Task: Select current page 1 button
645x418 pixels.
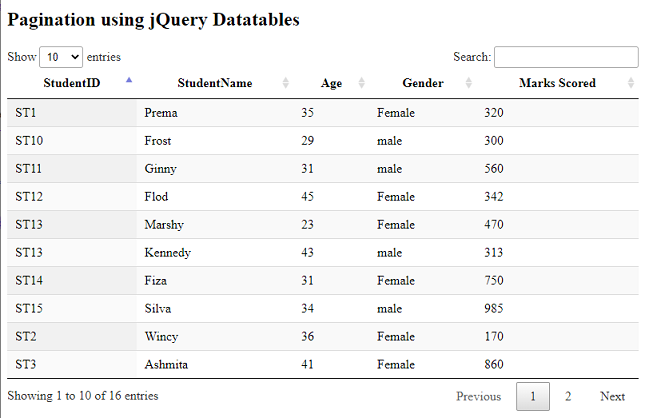Action: (532, 396)
